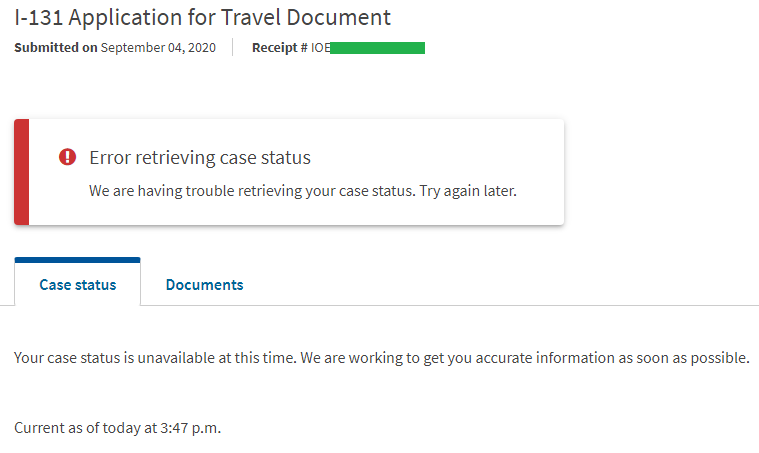This screenshot has width=759, height=453.
Task: Click the blue indicator above Case status tab
Action: pos(77,260)
